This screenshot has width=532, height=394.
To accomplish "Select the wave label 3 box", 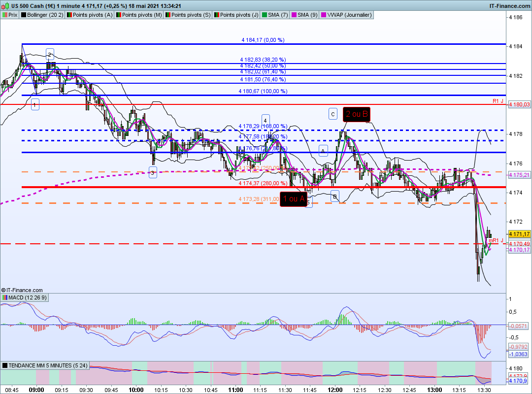I will pyautogui.click(x=153, y=173).
